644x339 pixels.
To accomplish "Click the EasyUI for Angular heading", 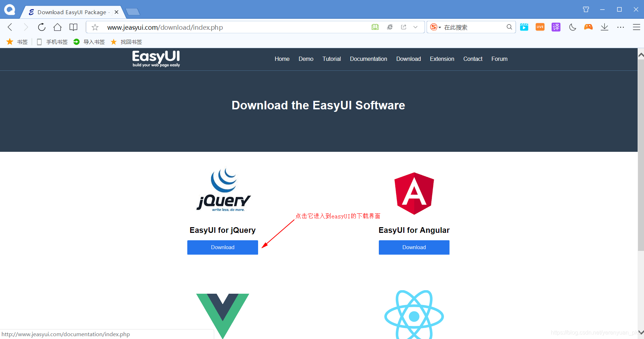I will 414,230.
